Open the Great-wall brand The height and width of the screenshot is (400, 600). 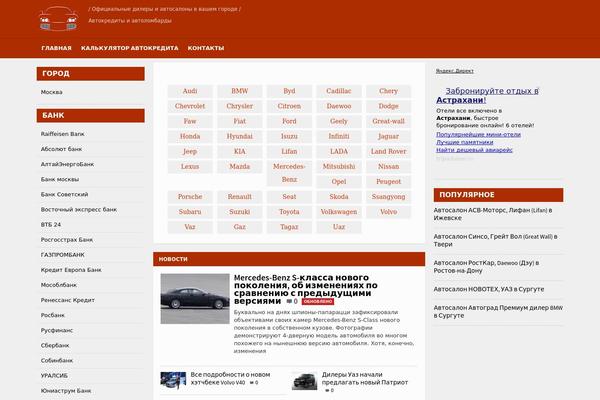(x=388, y=121)
